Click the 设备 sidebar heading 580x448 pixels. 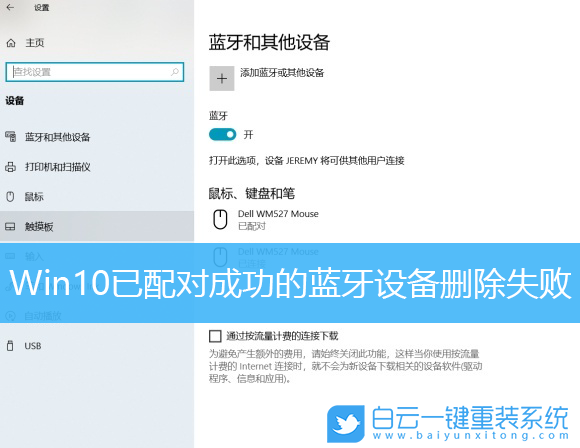pos(15,101)
